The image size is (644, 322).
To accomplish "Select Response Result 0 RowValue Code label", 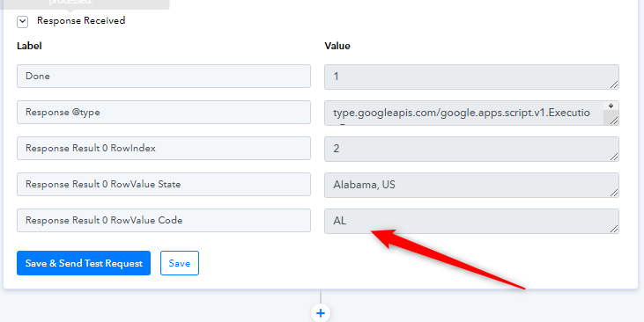I will [x=164, y=220].
